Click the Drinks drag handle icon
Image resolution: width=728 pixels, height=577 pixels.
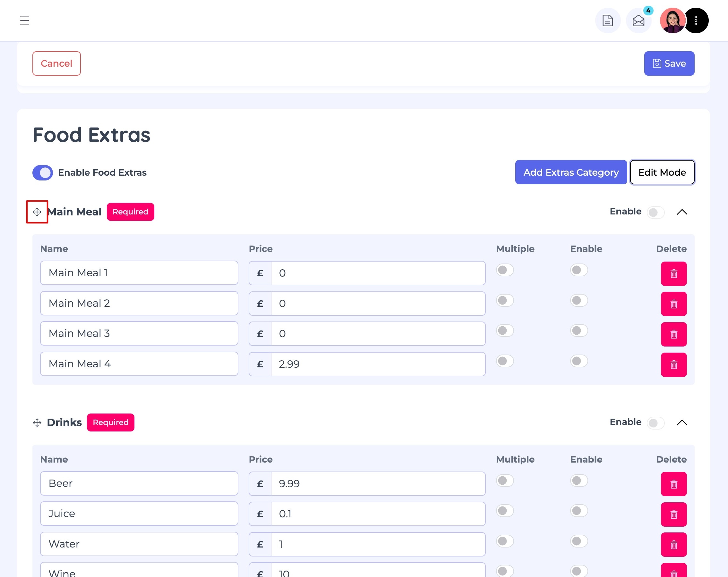click(37, 422)
